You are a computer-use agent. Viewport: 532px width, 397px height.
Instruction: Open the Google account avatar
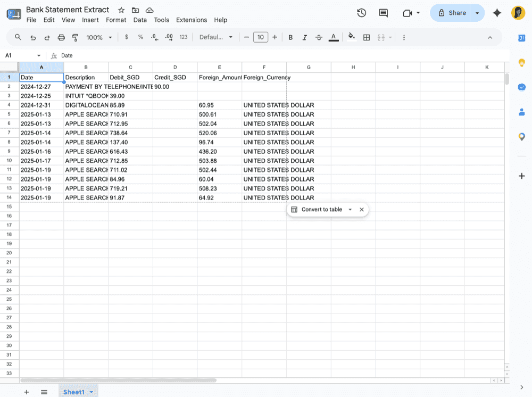click(518, 13)
